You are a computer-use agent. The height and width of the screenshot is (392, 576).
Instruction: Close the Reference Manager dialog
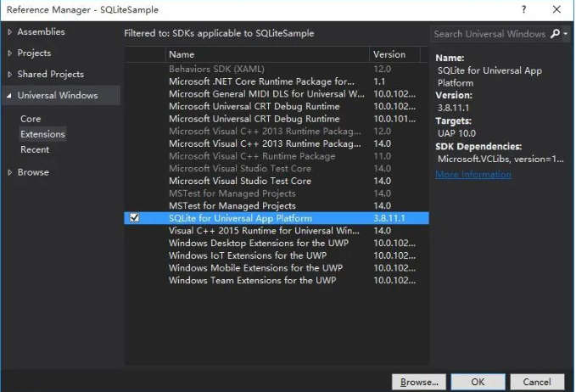(556, 9)
